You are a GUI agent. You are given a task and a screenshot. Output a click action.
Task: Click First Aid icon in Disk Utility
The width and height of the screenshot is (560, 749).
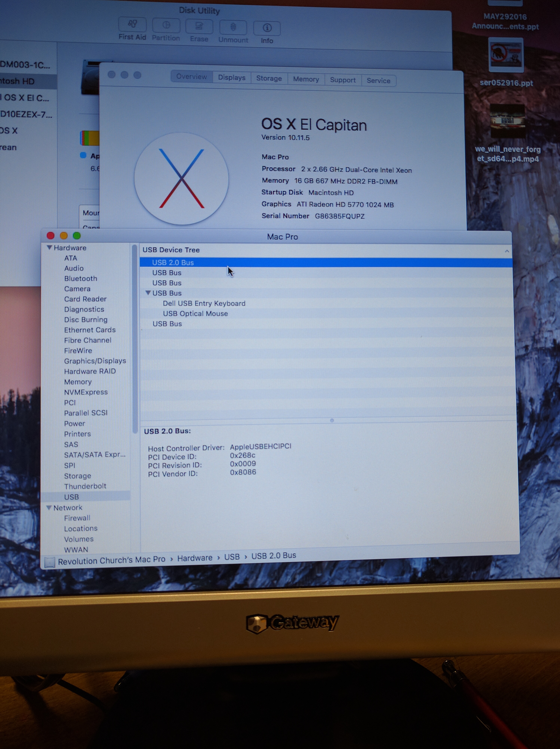[132, 24]
